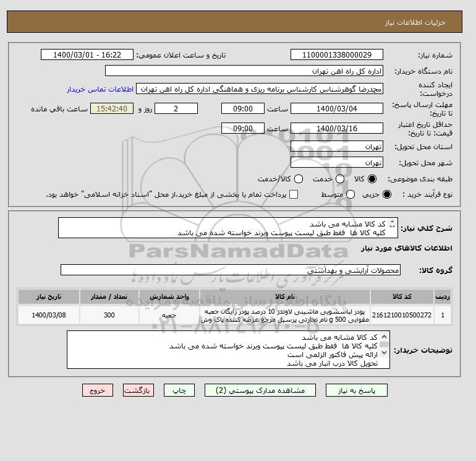Click the row number cell 1

[x=443, y=315]
